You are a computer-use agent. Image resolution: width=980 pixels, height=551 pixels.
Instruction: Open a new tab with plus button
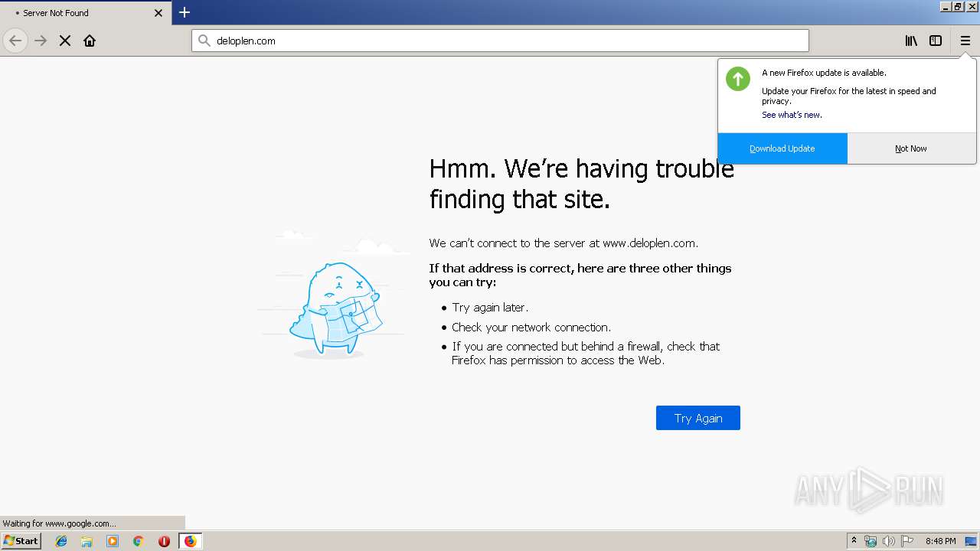tap(185, 12)
